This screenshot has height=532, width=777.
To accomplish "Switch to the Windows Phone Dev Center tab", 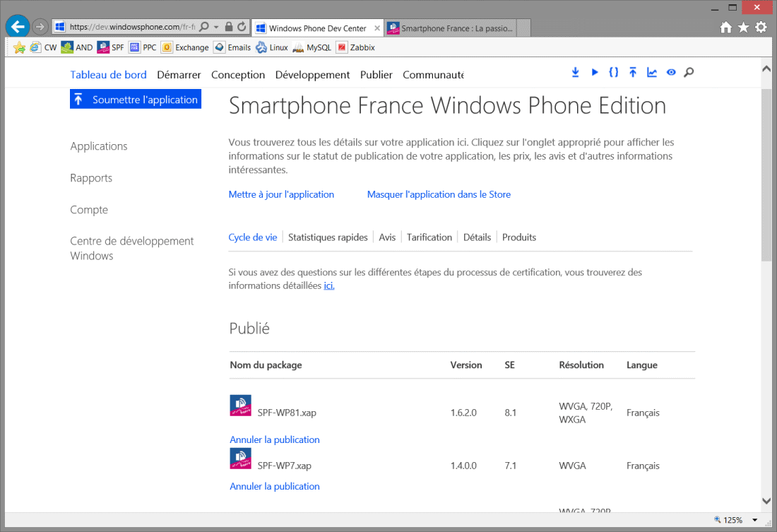I will click(x=317, y=28).
